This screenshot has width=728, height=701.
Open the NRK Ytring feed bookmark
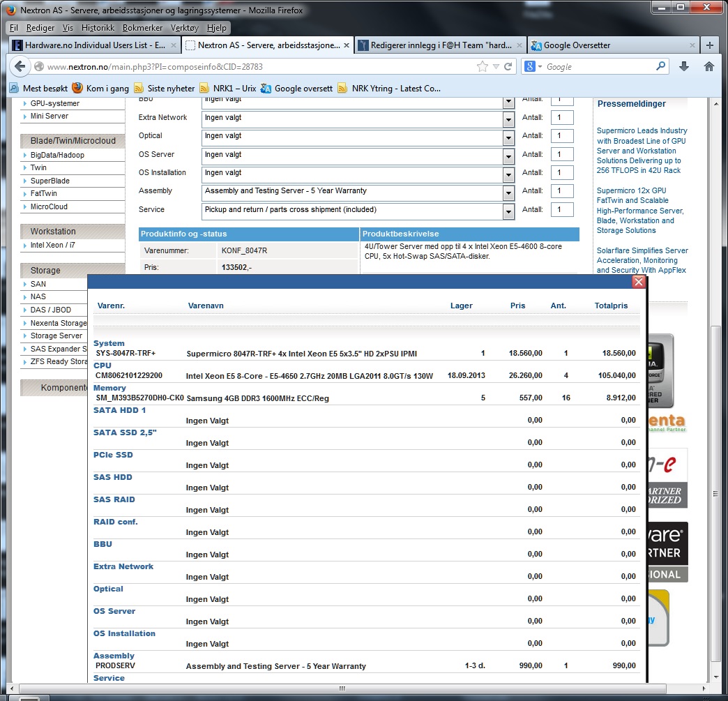pyautogui.click(x=389, y=89)
